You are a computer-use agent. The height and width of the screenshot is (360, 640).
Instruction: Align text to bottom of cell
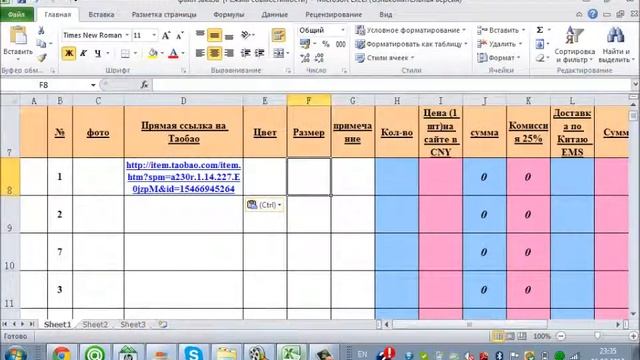229,36
